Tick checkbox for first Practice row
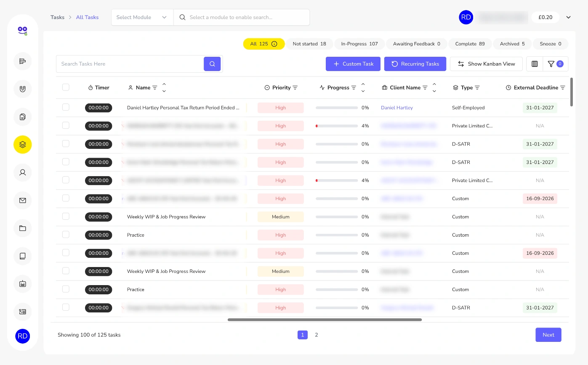The height and width of the screenshot is (365, 588). click(66, 234)
